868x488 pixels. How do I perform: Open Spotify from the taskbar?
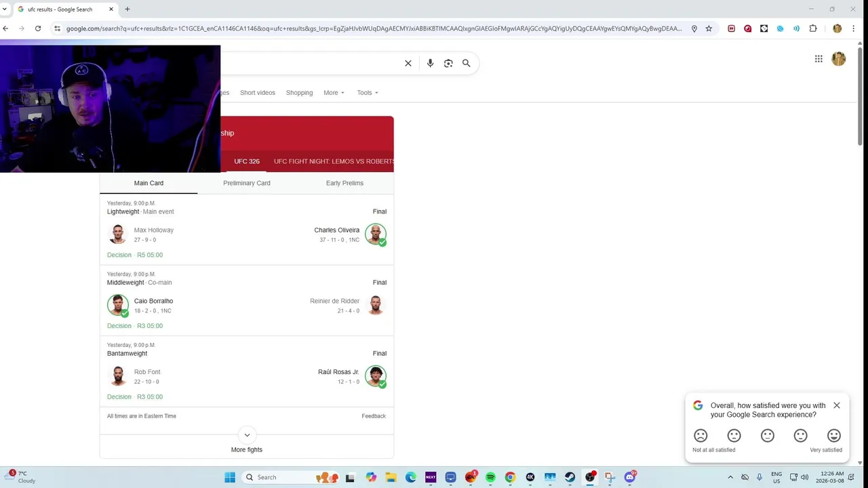[x=490, y=477]
